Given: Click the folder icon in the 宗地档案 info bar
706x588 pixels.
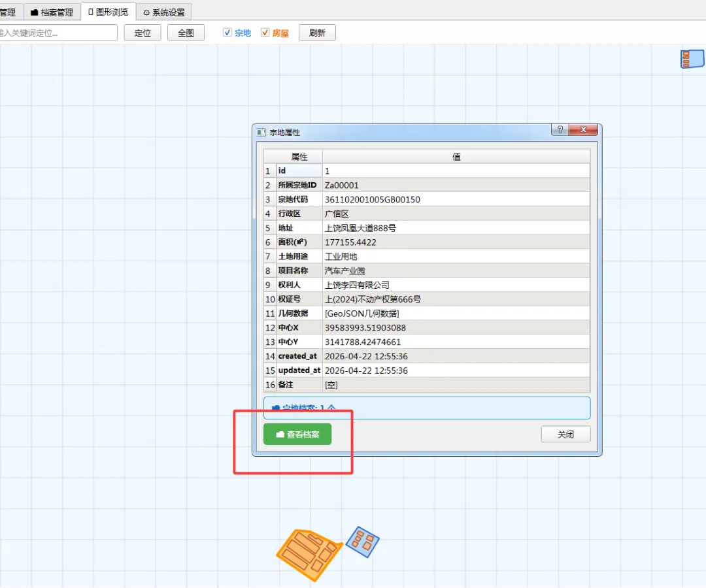Looking at the screenshot, I should coord(276,408).
